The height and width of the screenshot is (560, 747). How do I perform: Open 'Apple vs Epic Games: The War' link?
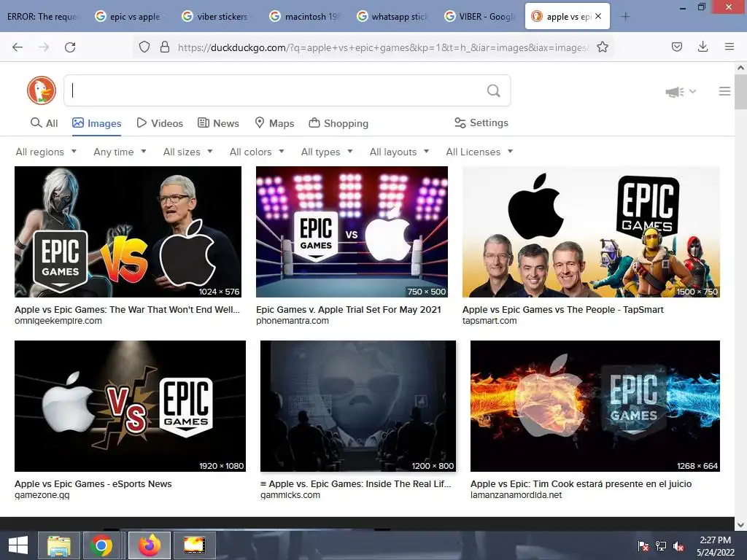point(127,309)
